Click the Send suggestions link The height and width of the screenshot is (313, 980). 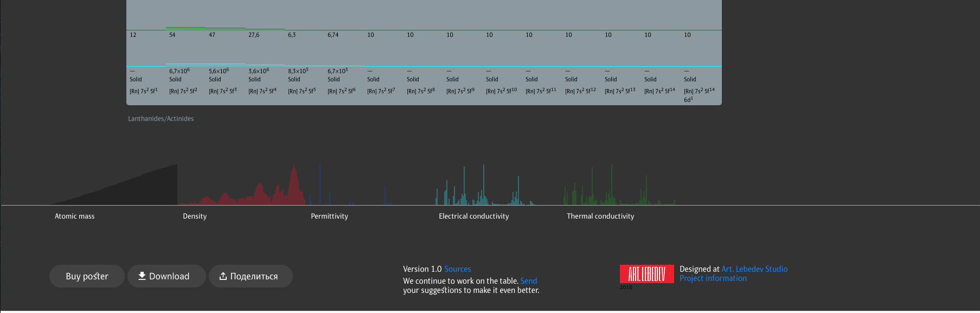tap(528, 281)
